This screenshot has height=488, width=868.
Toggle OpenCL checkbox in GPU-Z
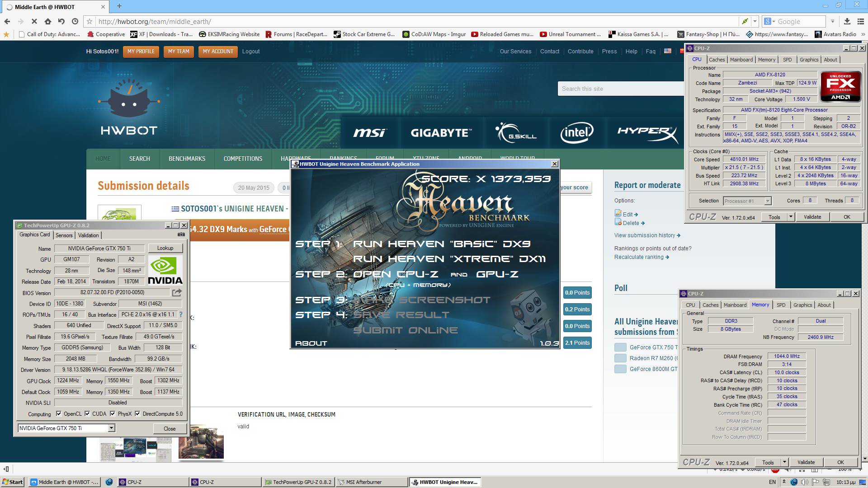[x=59, y=413]
